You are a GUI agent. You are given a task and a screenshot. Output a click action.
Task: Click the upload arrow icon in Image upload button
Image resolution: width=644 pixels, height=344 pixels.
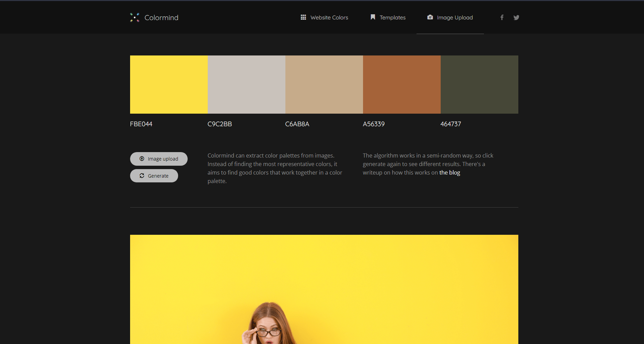point(142,159)
